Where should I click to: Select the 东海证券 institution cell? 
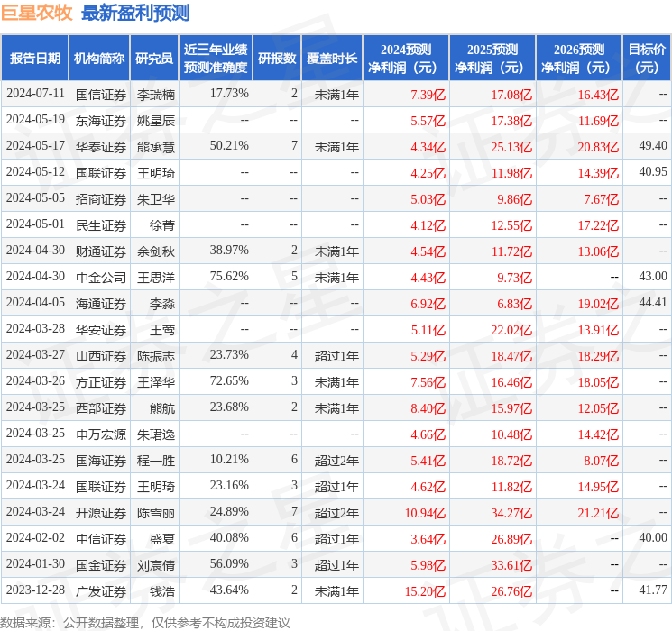click(x=101, y=121)
